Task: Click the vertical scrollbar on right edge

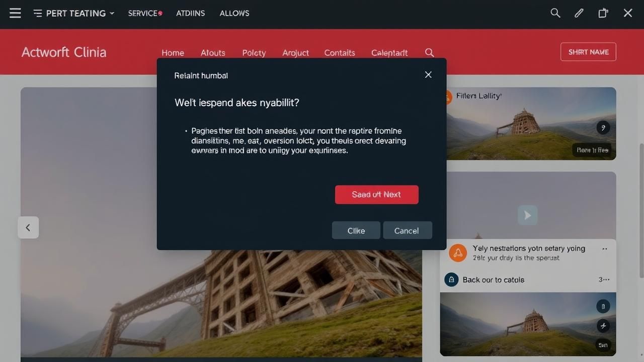Action: point(641,211)
